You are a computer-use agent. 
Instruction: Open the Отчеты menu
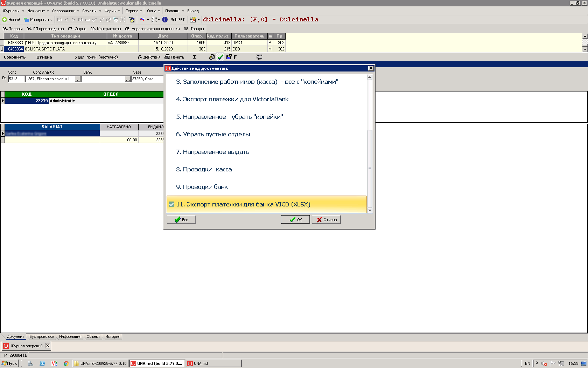point(91,11)
